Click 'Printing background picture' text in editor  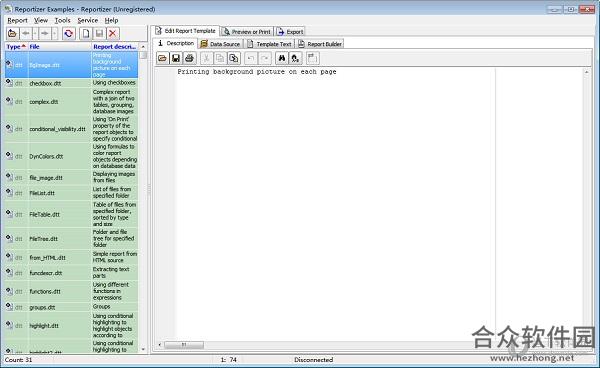tap(257, 72)
